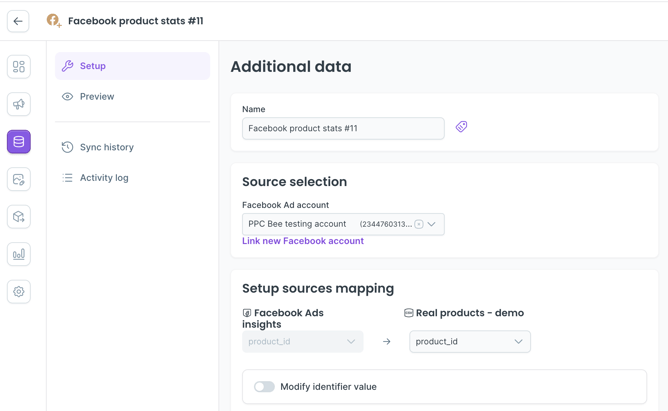668x411 pixels.
Task: Click into the Name input field
Action: pos(342,128)
